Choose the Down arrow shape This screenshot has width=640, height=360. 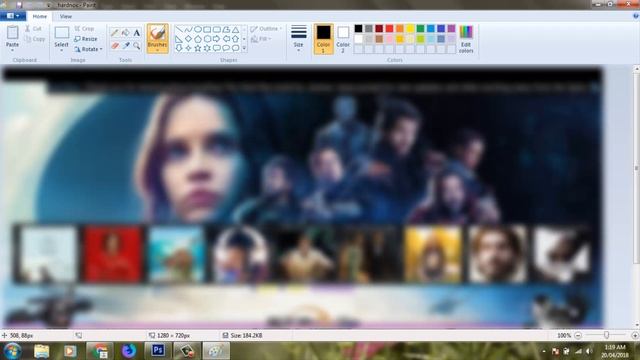[x=179, y=48]
